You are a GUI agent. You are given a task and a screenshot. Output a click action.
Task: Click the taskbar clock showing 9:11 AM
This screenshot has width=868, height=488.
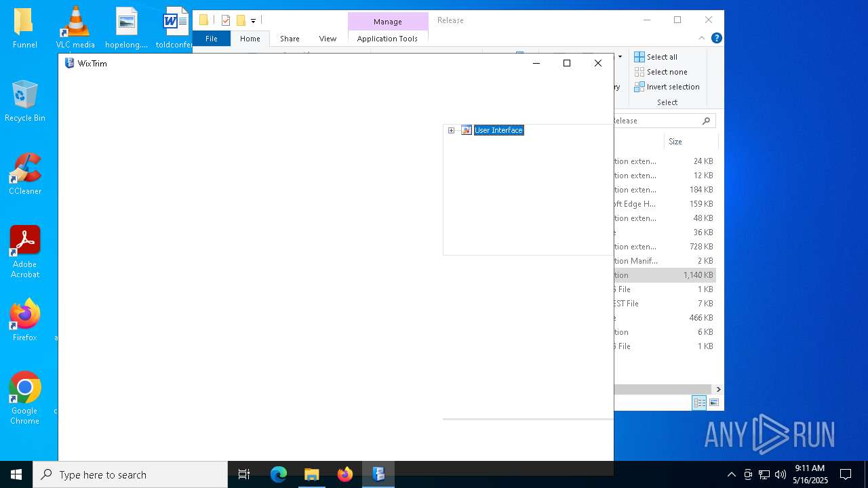pos(810,474)
